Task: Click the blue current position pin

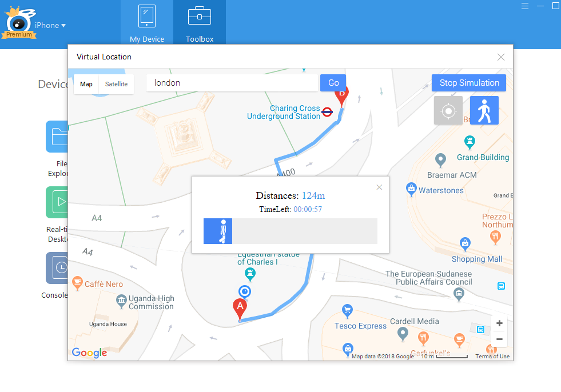Action: coord(245,292)
